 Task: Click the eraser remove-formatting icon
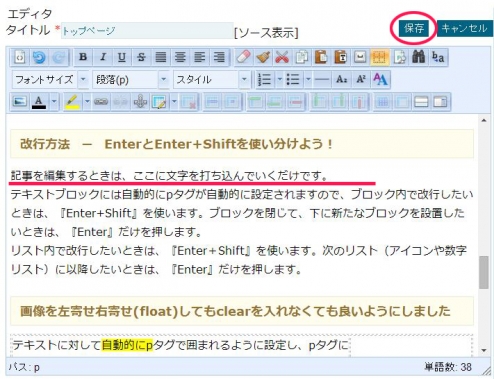[x=243, y=57]
